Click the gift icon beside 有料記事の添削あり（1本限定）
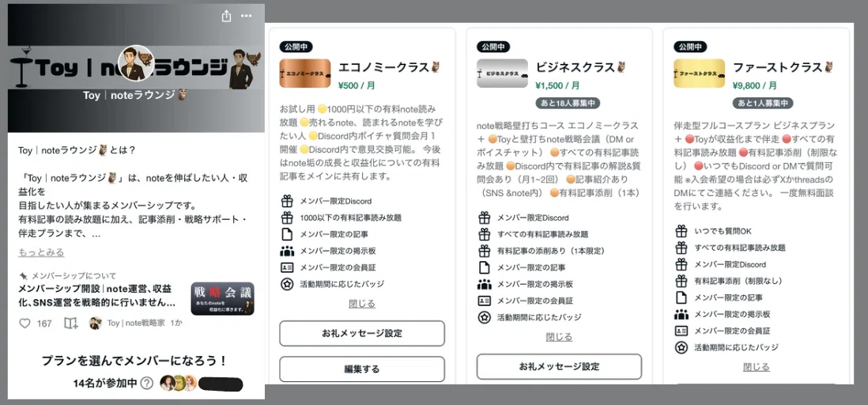Image resolution: width=868 pixels, height=405 pixels. tap(485, 251)
